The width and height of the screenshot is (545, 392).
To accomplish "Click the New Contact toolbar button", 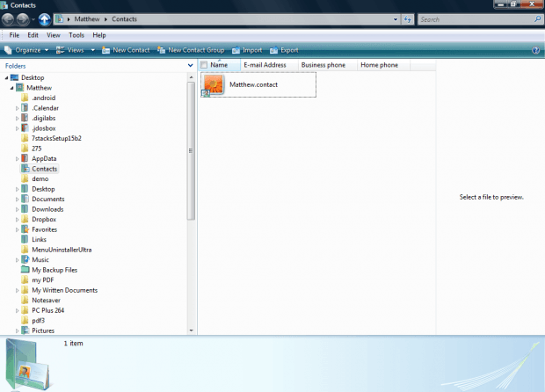I will click(125, 50).
